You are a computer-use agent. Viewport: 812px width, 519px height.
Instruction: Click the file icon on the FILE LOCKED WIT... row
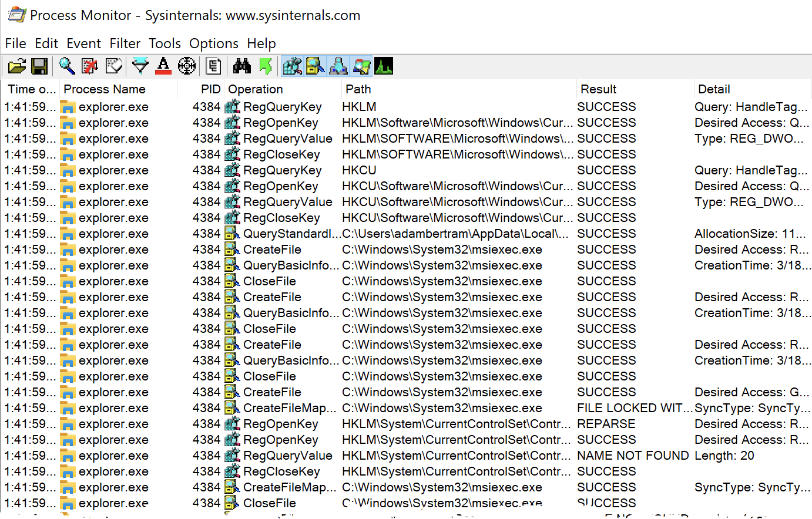coord(233,408)
